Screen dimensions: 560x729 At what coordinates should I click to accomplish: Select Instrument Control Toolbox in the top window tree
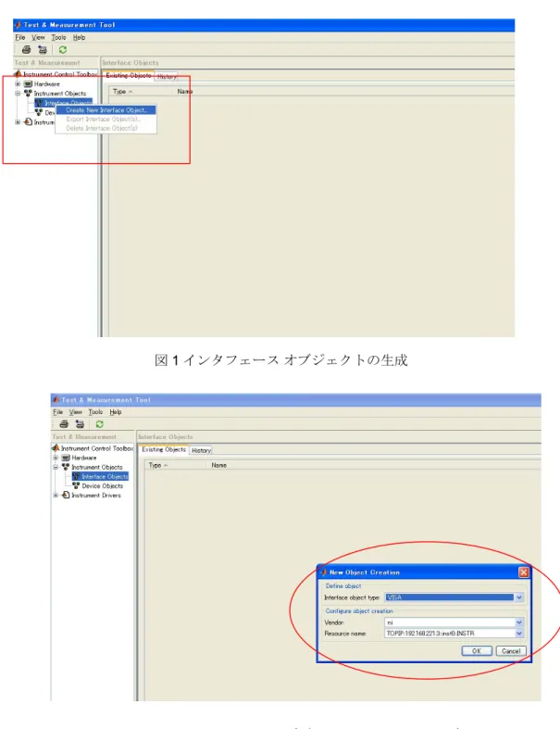point(60,74)
